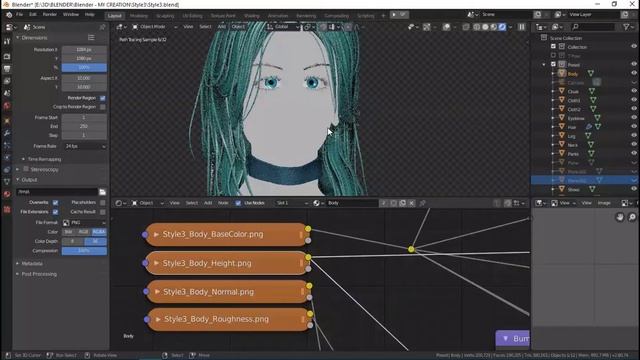The width and height of the screenshot is (640, 360).
Task: Switch to solid viewport shading
Action: (485, 27)
